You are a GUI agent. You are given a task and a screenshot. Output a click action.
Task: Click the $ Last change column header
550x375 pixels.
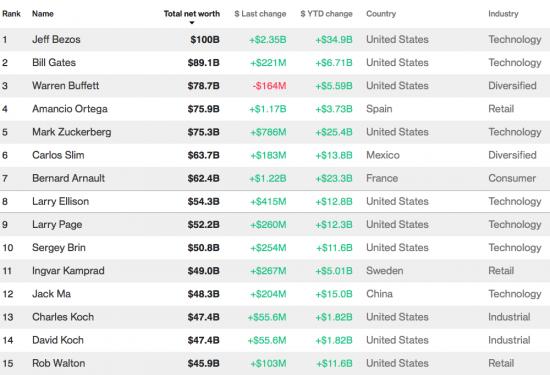tap(260, 14)
